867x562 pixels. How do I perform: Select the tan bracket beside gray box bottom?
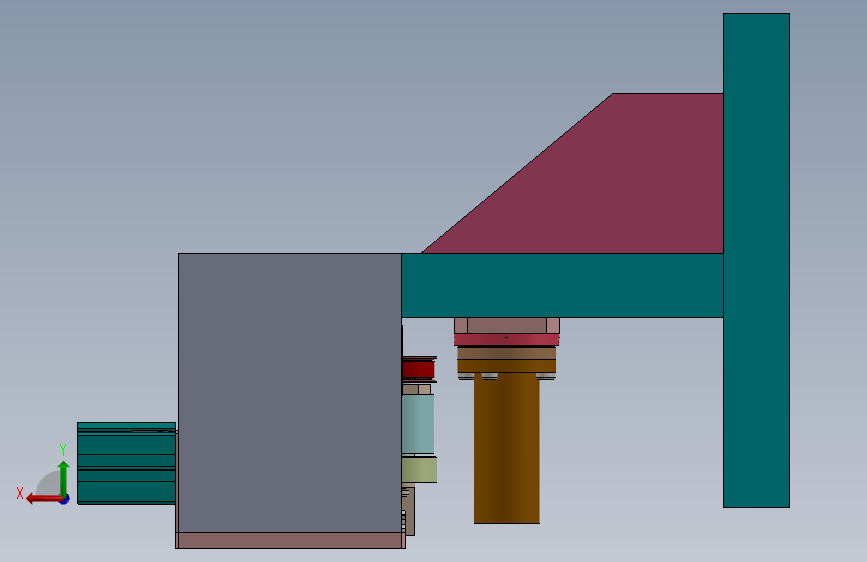[409, 512]
